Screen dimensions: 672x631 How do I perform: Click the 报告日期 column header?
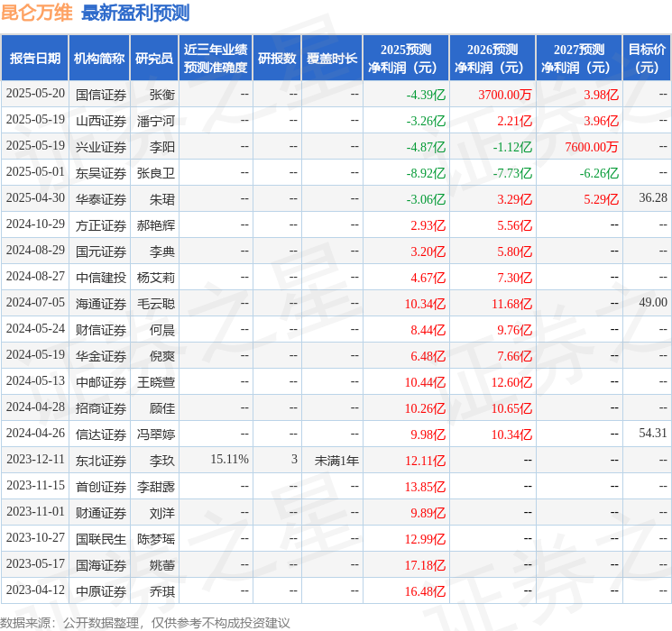pos(34,59)
